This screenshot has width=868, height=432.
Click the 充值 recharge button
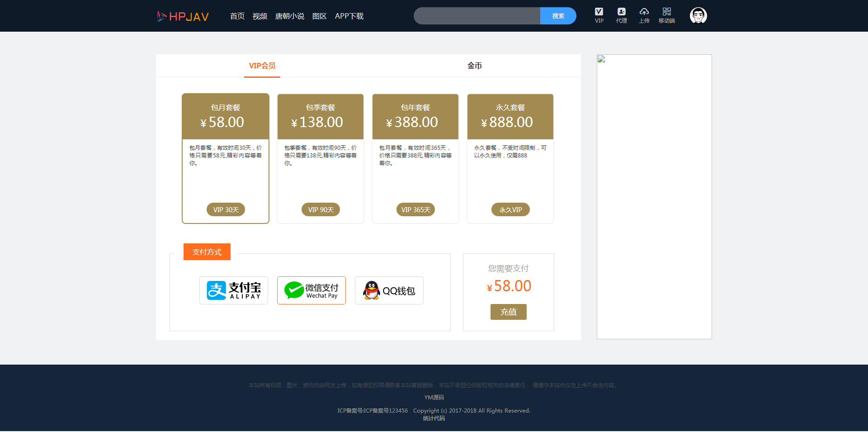(508, 312)
